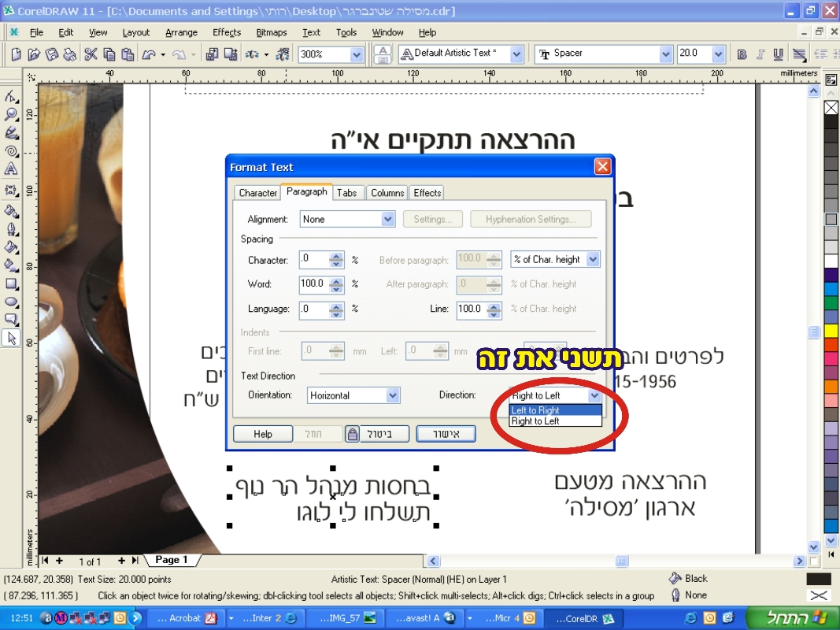Select the Shape tool in toolbox
The image size is (840, 630).
11,96
